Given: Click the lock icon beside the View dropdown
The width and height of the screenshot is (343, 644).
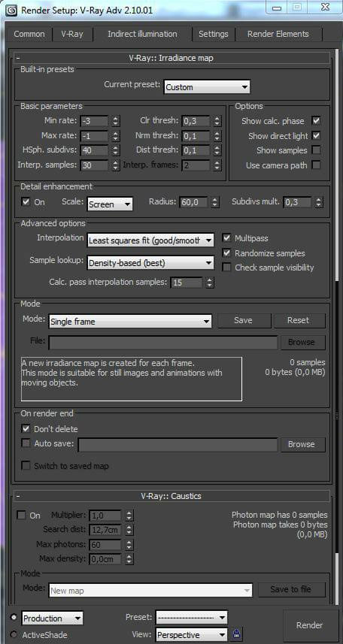Looking at the screenshot, I should pos(236,633).
